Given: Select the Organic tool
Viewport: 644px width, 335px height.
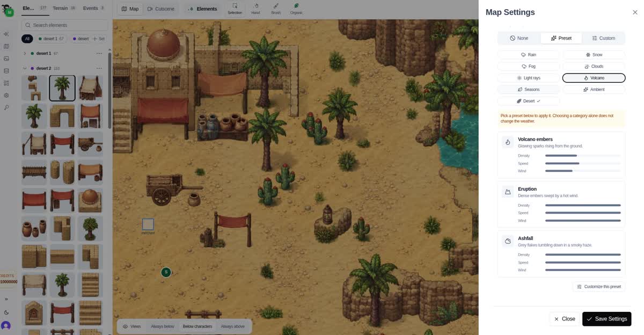Looking at the screenshot, I should (296, 9).
